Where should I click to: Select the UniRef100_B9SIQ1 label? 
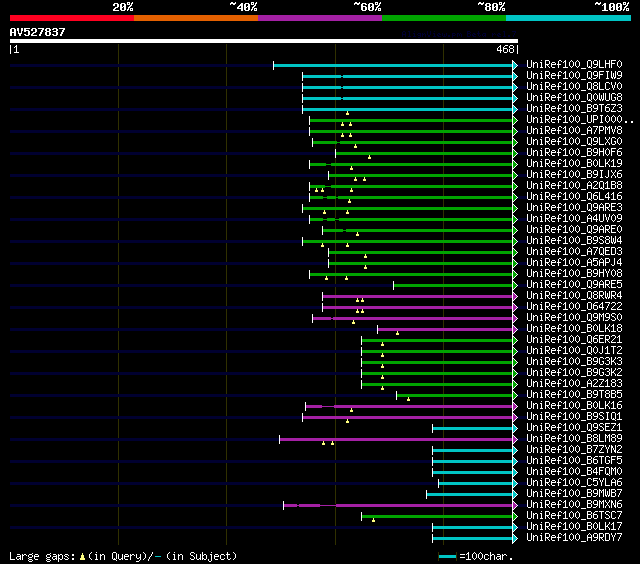[x=574, y=417]
